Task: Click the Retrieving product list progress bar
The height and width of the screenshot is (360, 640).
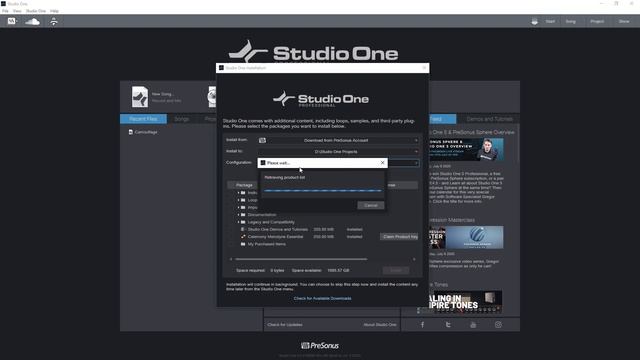Action: pyautogui.click(x=322, y=191)
